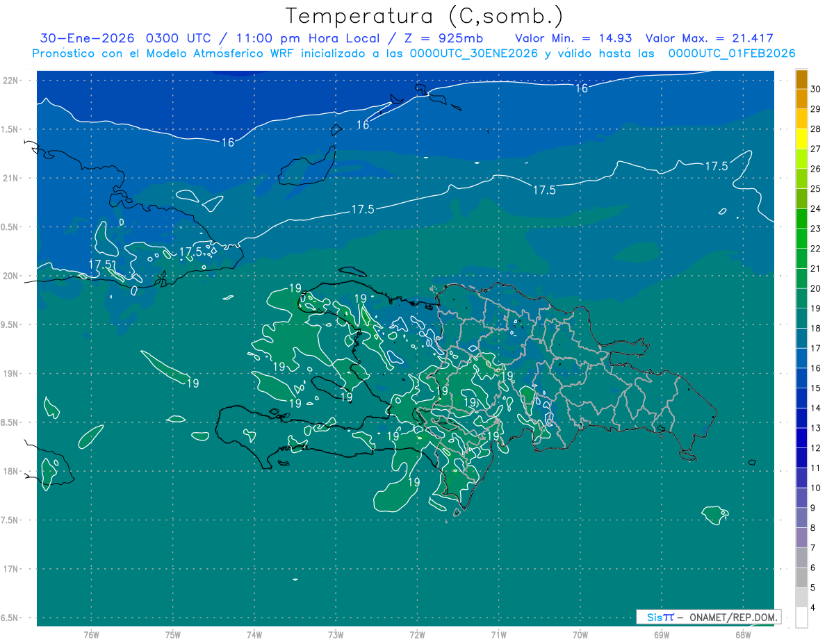Viewport: 834px width, 644px height.
Task: Pick the 10 value on the color scale
Action: (x=816, y=488)
